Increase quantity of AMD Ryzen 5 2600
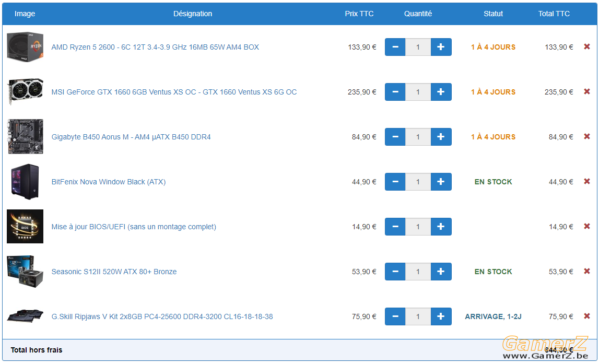The width and height of the screenshot is (599, 364). (x=441, y=47)
